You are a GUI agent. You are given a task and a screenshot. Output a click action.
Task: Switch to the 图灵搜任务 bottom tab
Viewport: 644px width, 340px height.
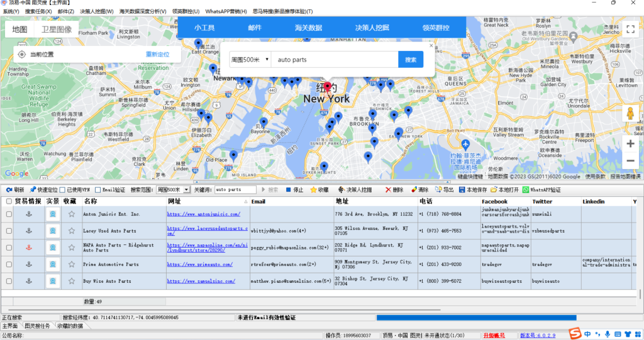37,326
